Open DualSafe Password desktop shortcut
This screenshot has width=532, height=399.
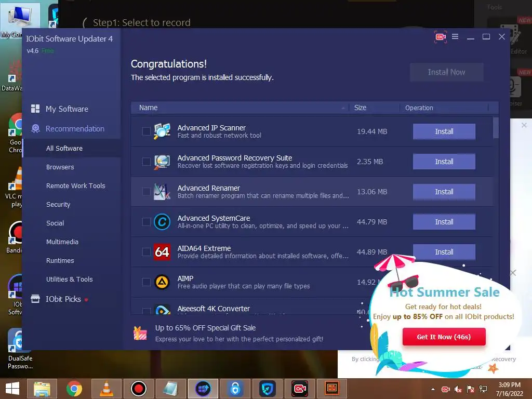click(x=20, y=349)
